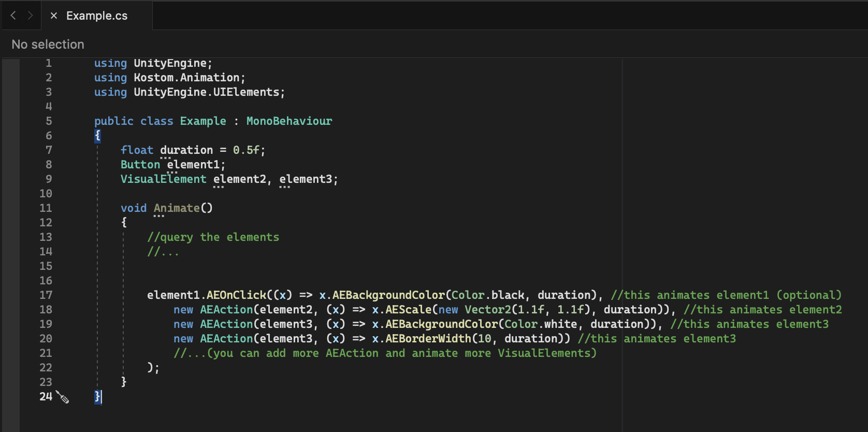868x432 pixels.
Task: Place cursor on the Animate method name
Action: click(x=177, y=208)
